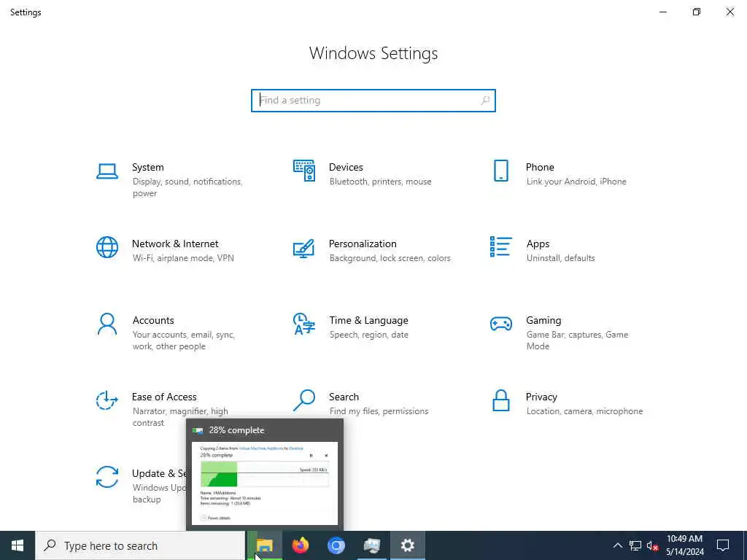This screenshot has height=560, width=747.
Task: Open the Windows Start menu
Action: coord(18,545)
